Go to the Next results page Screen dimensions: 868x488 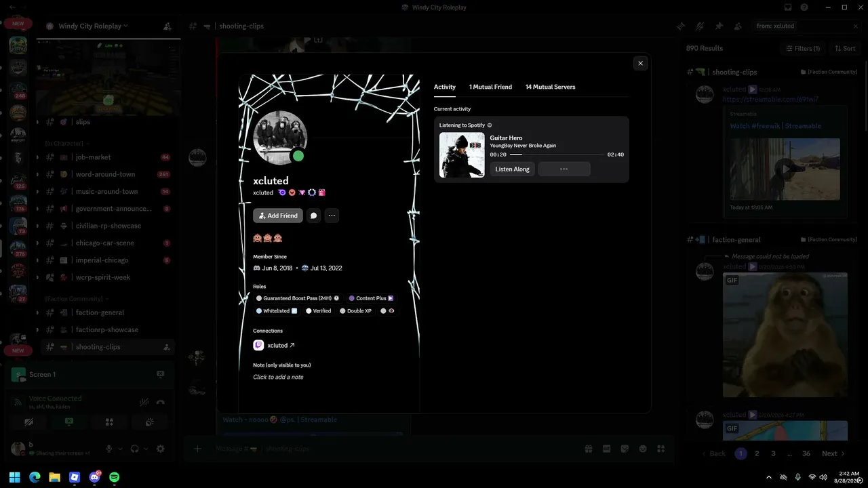click(833, 453)
